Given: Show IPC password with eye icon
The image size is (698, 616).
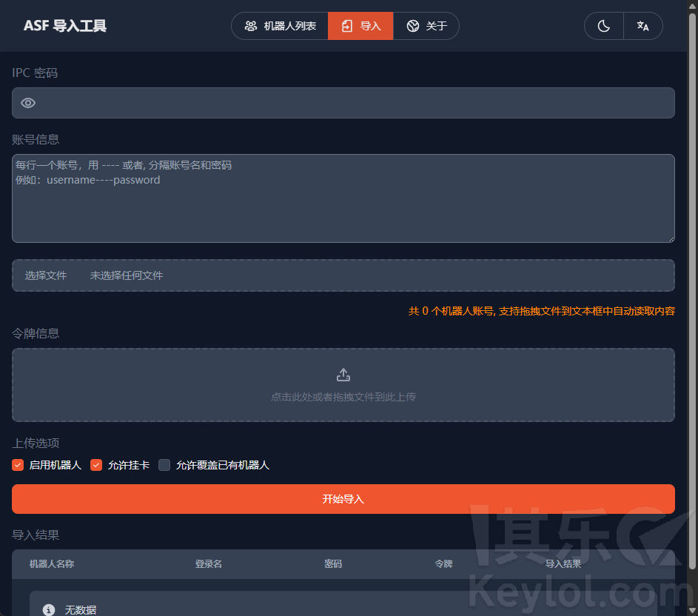Looking at the screenshot, I should (x=28, y=103).
